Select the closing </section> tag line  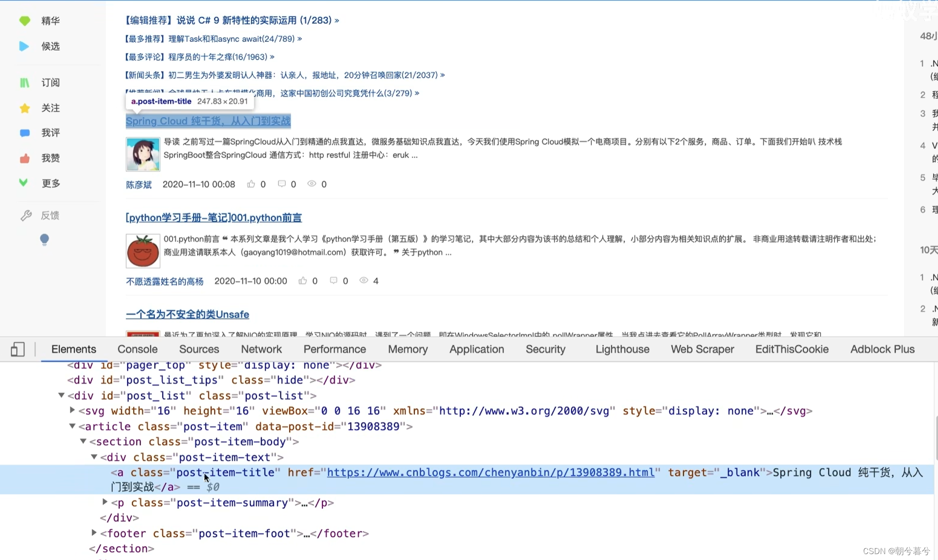click(x=122, y=548)
